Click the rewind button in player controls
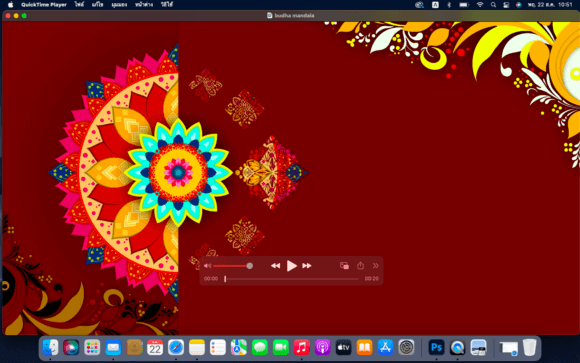This screenshot has width=580, height=363. click(x=275, y=266)
